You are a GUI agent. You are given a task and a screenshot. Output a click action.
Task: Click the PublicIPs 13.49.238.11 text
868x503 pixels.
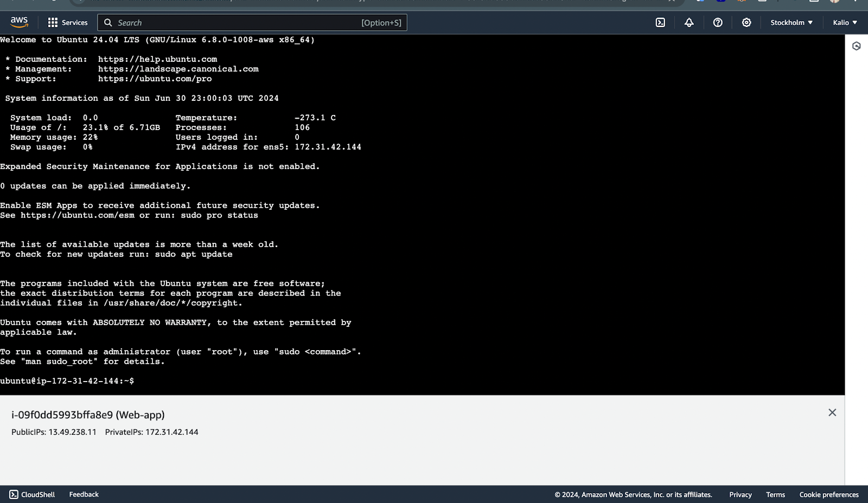[54, 432]
